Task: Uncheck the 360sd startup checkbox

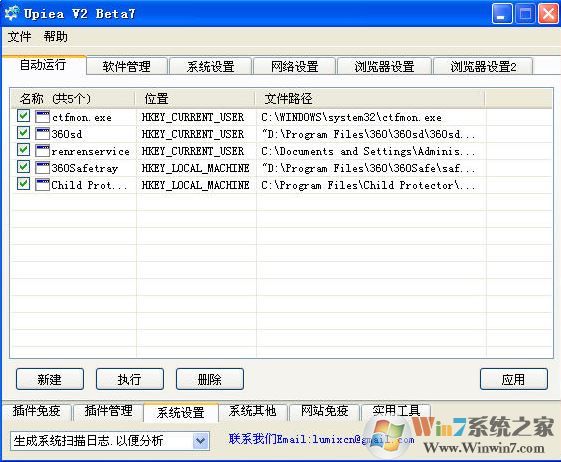Action: (x=23, y=133)
